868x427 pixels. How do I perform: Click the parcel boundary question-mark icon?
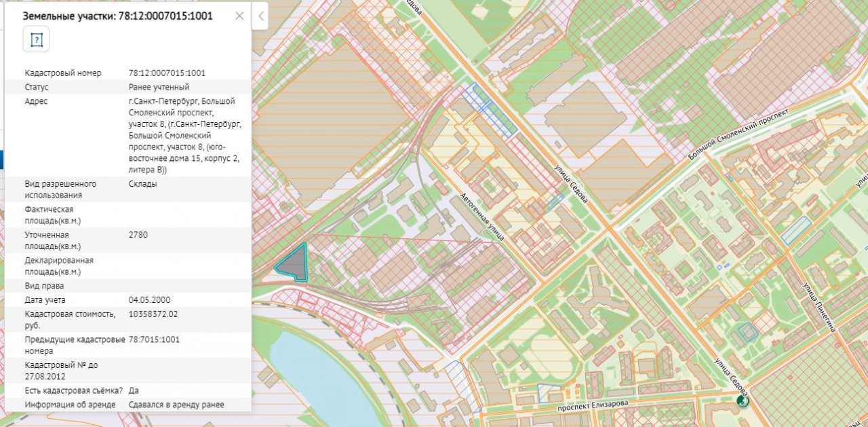[x=37, y=39]
